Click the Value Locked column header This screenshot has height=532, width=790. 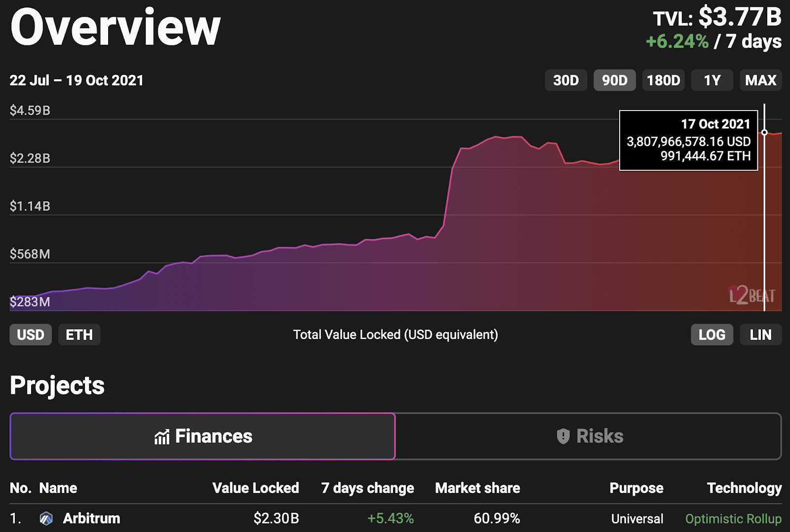tap(256, 488)
